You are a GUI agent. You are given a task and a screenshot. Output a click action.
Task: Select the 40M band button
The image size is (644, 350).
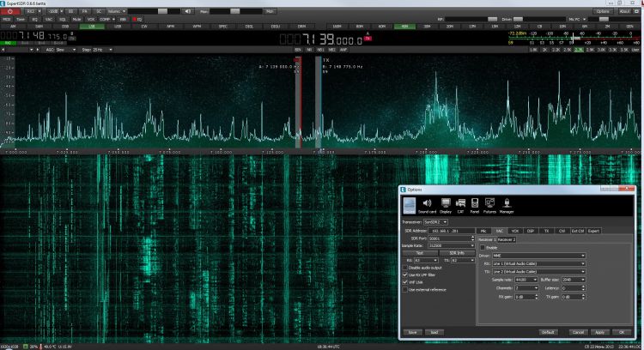click(x=404, y=27)
